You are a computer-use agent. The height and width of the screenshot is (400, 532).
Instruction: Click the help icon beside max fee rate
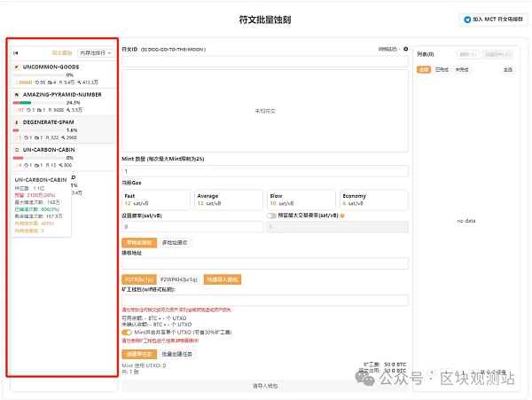click(x=342, y=215)
